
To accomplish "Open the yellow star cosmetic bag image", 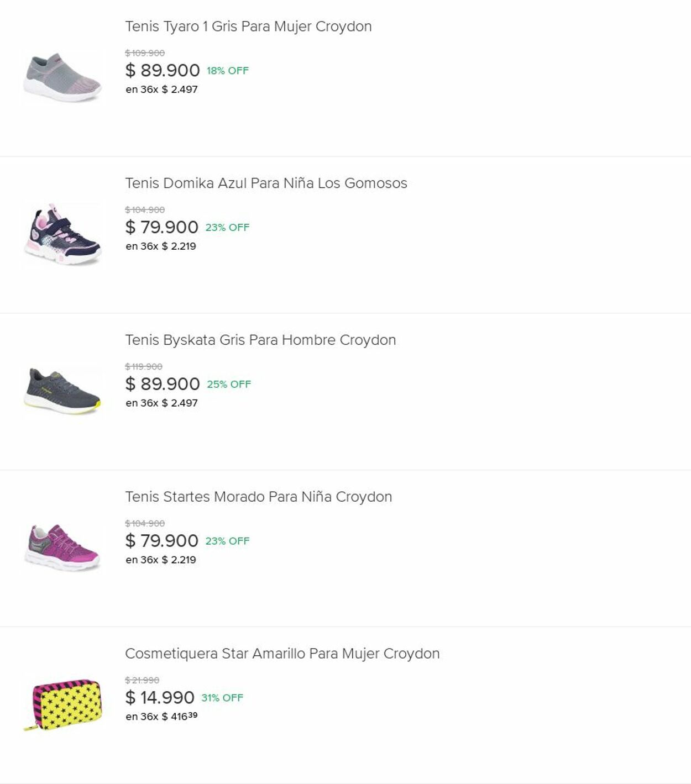I will tap(62, 705).
